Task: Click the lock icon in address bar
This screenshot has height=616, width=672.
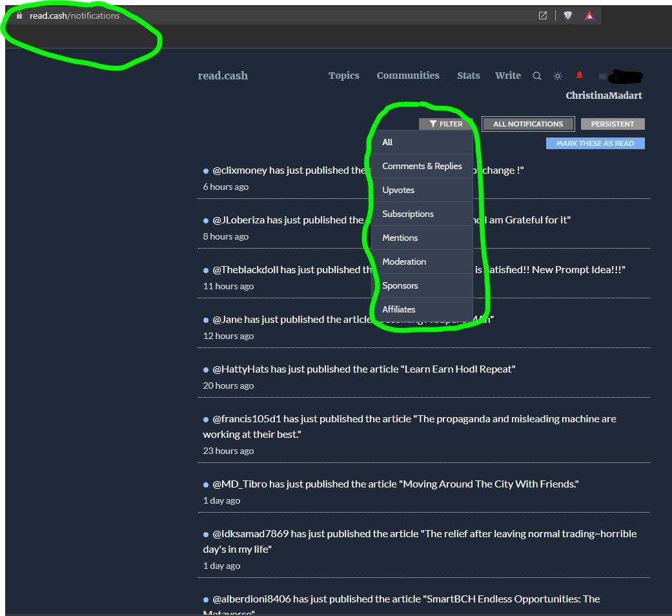Action: pyautogui.click(x=19, y=15)
